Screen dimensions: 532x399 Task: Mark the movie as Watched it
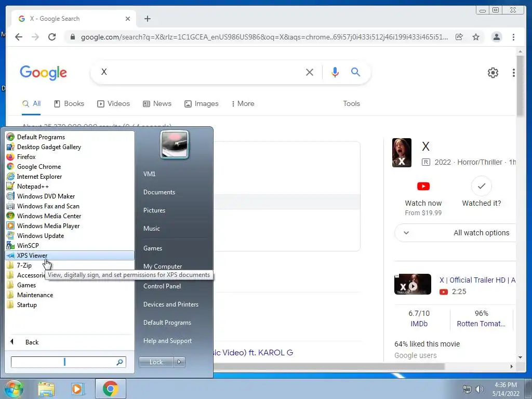tap(482, 192)
